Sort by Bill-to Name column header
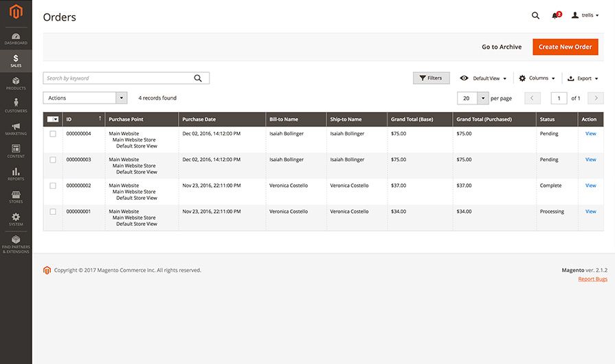The image size is (615, 364). pos(295,119)
